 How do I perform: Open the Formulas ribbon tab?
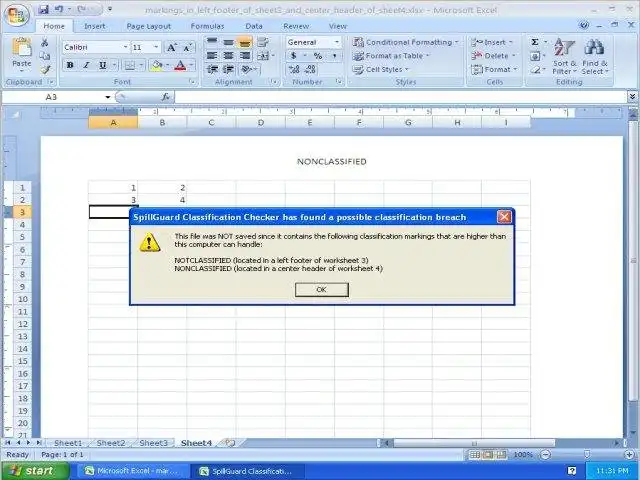[207, 26]
